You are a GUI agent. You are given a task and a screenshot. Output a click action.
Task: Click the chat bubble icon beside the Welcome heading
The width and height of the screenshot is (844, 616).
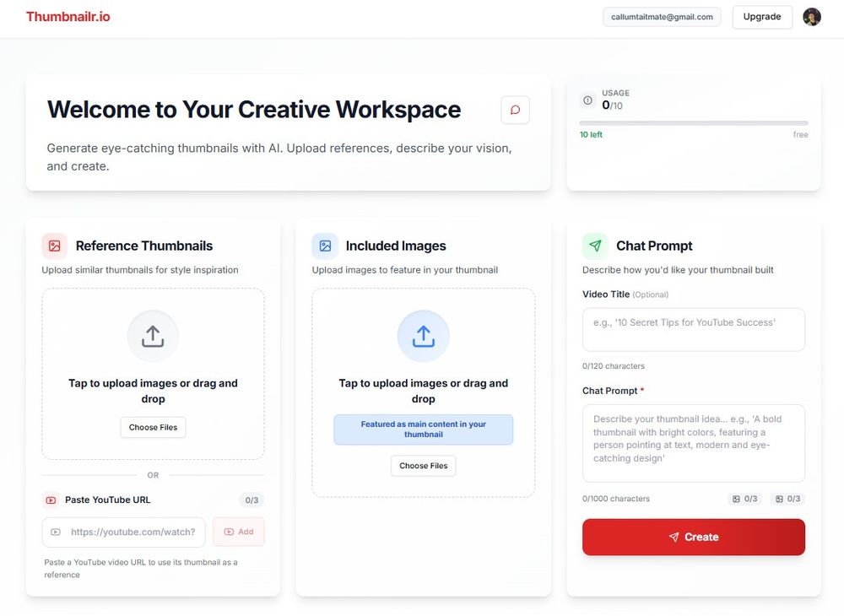515,109
